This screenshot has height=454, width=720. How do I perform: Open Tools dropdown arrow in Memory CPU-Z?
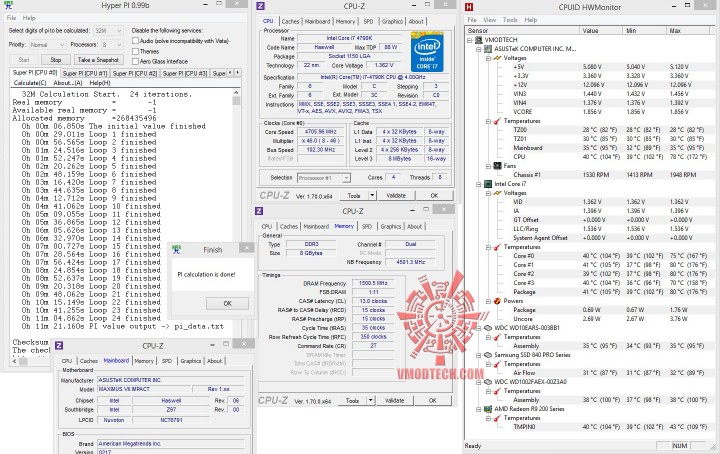point(371,400)
